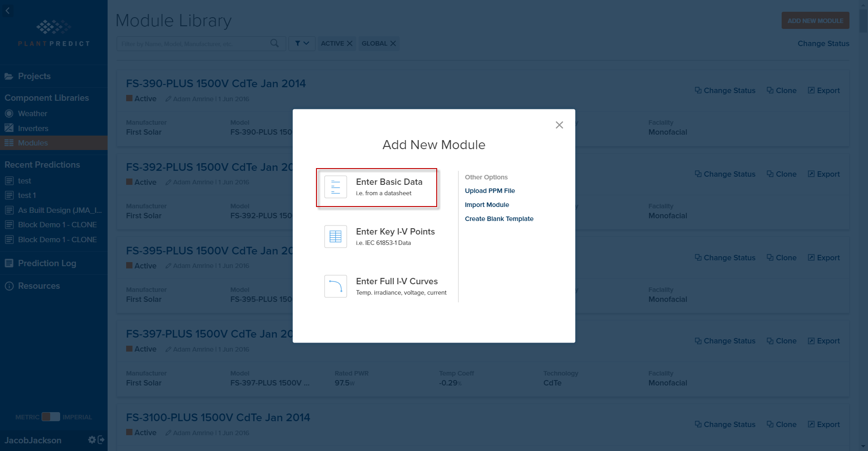This screenshot has height=451, width=868.
Task: Click the Upload PPM File link
Action: [x=490, y=191]
